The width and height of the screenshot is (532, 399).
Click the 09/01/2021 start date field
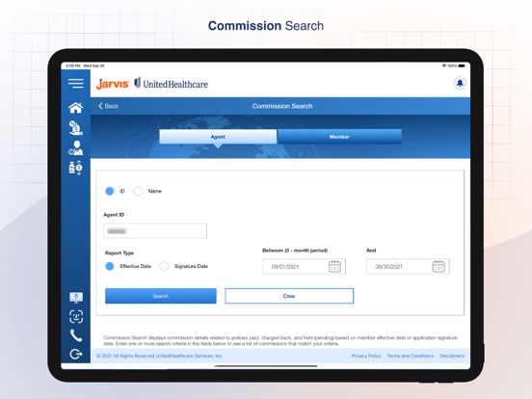click(x=304, y=266)
